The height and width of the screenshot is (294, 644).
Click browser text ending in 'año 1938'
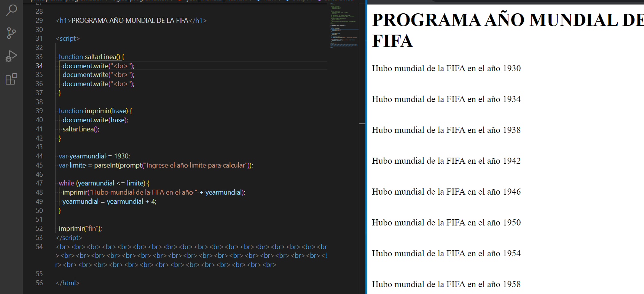(446, 130)
